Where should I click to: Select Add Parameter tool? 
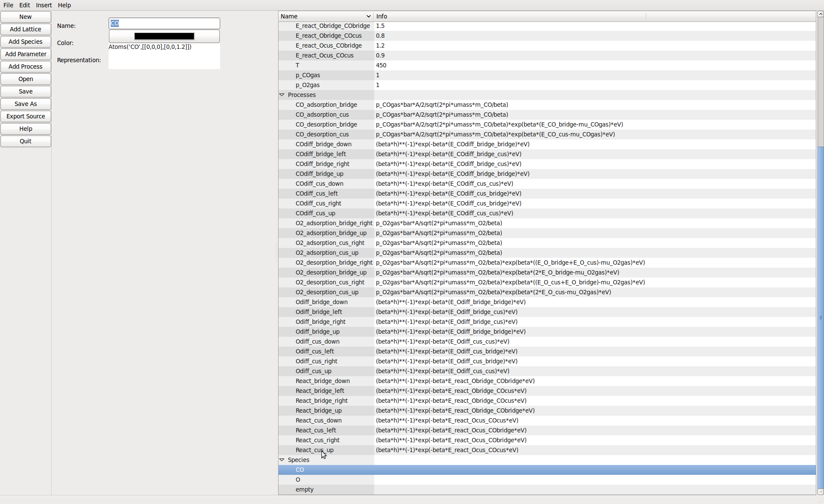(x=25, y=54)
